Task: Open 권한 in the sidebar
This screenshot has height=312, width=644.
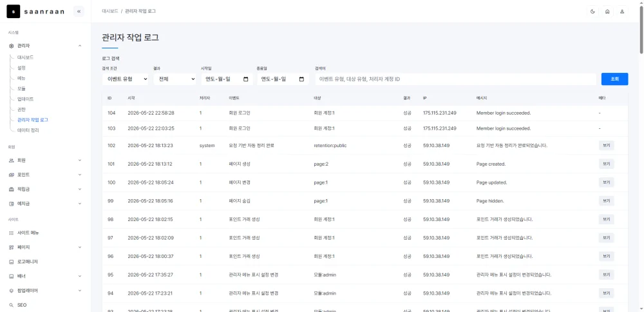Action: [x=21, y=110]
